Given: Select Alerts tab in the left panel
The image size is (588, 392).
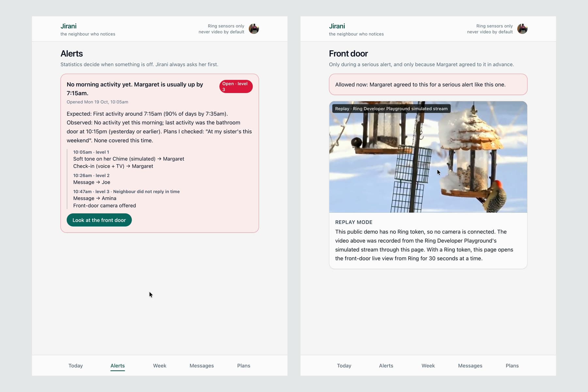Looking at the screenshot, I should click(x=118, y=366).
